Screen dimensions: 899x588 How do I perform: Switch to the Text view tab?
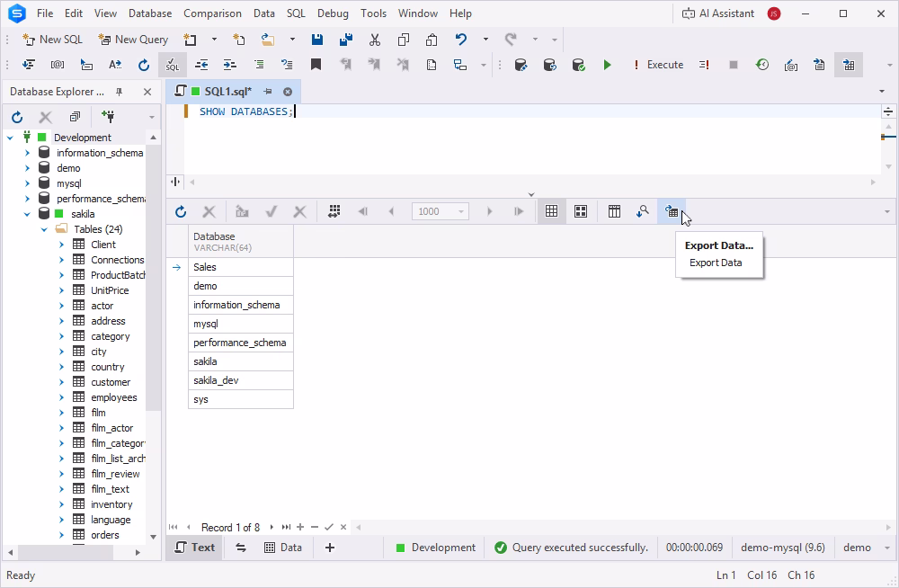click(195, 548)
